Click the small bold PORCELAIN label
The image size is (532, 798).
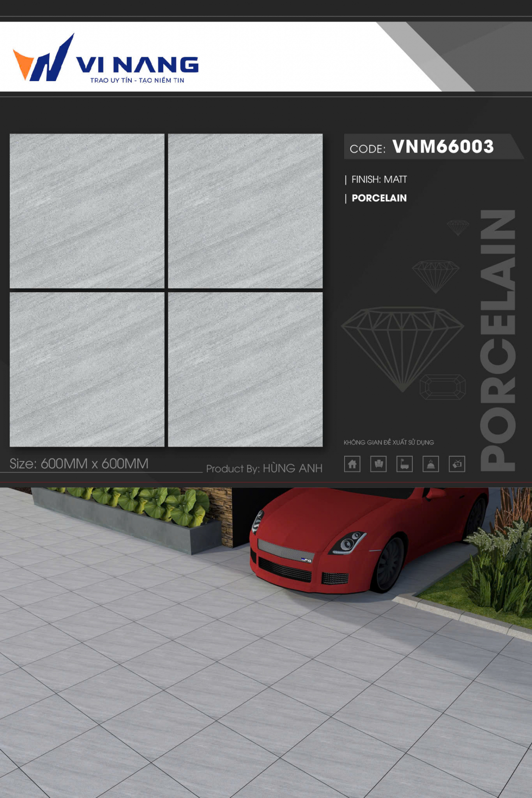point(379,198)
